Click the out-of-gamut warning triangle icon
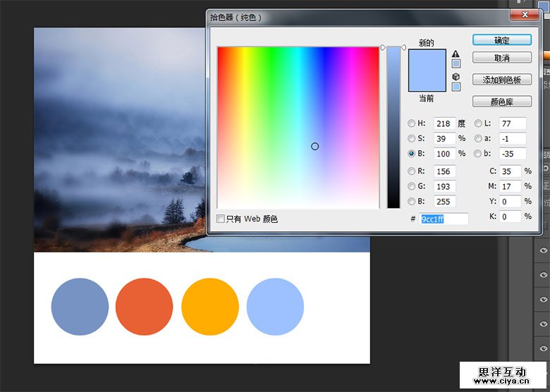Screen dimensions: 550x392 (x=456, y=54)
